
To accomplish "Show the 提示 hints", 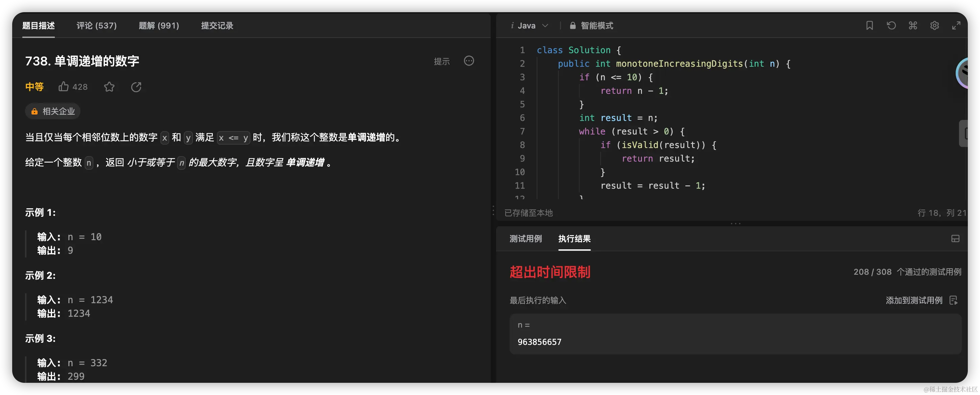I will click(441, 61).
